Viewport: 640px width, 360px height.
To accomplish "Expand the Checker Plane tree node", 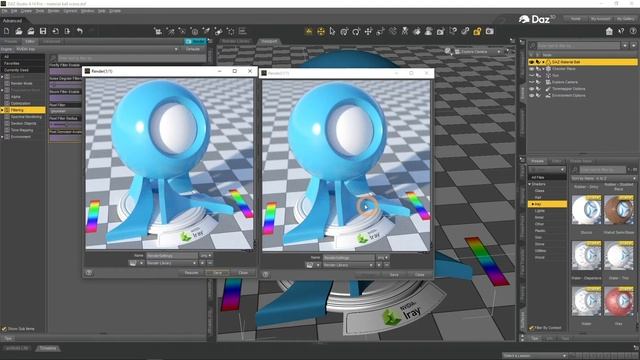I will point(543,69).
